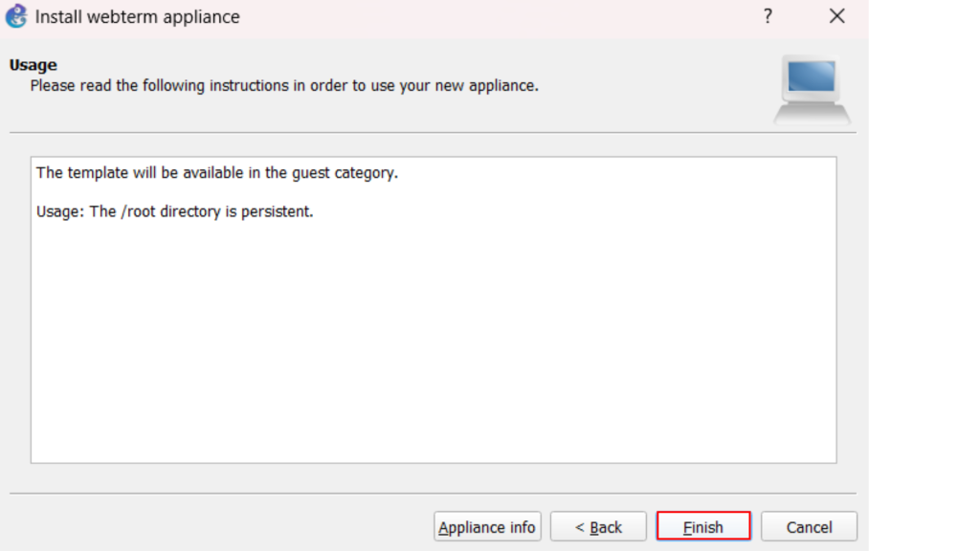The width and height of the screenshot is (980, 551).
Task: Click the word 'Usage:' starting the second line
Action: pyautogui.click(x=59, y=211)
